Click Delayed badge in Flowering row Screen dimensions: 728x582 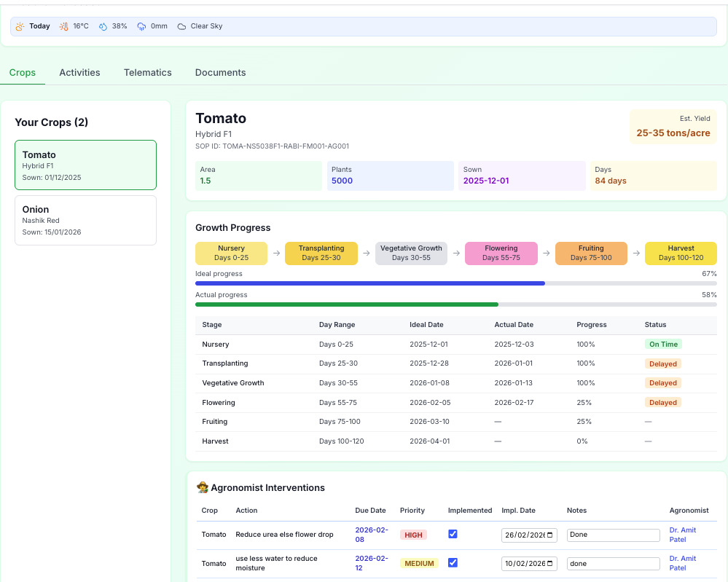click(663, 402)
